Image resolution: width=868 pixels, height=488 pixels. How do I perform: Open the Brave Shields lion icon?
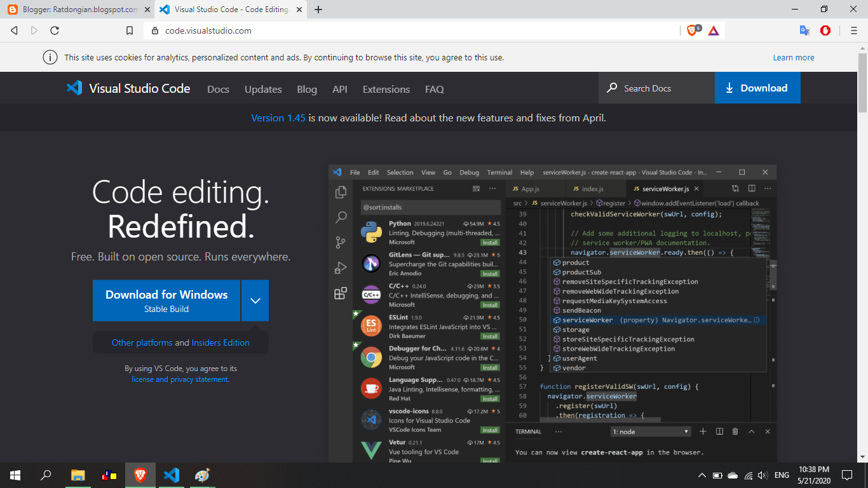pos(693,30)
